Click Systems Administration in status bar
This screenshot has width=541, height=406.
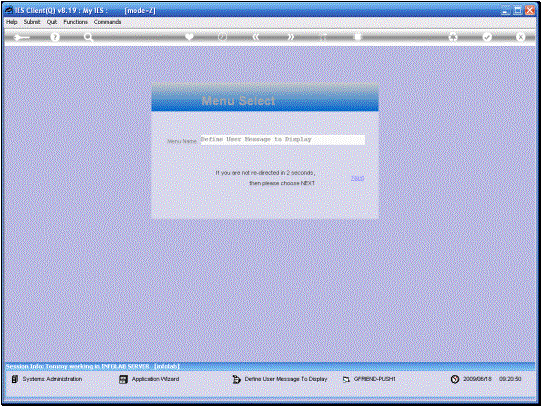click(52, 379)
